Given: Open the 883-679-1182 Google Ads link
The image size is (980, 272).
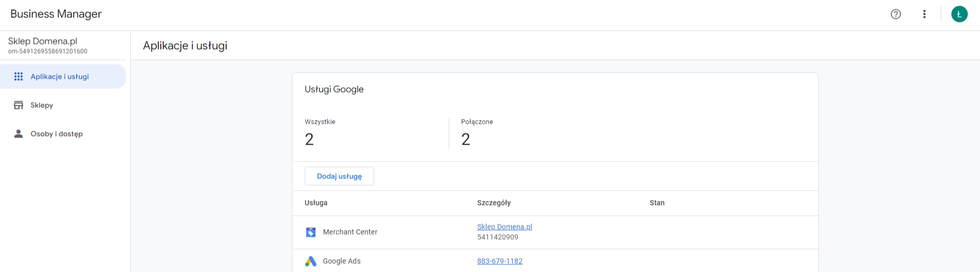Looking at the screenshot, I should (x=500, y=261).
